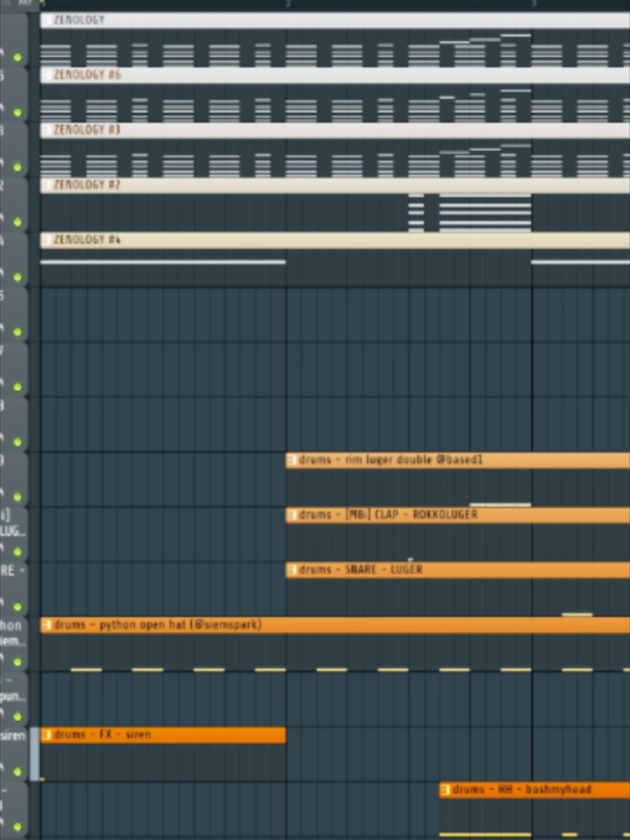
Task: Select the long note in the ZENOLOGY #4 clip
Action: [163, 262]
